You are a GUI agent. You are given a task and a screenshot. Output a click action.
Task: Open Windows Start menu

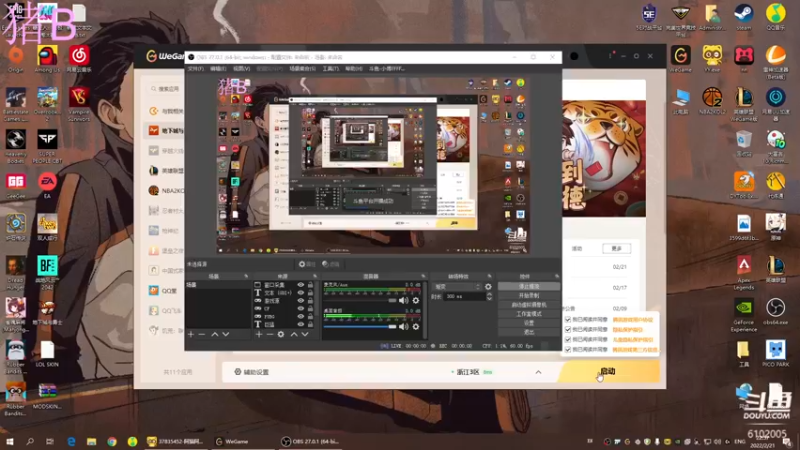tap(9, 441)
